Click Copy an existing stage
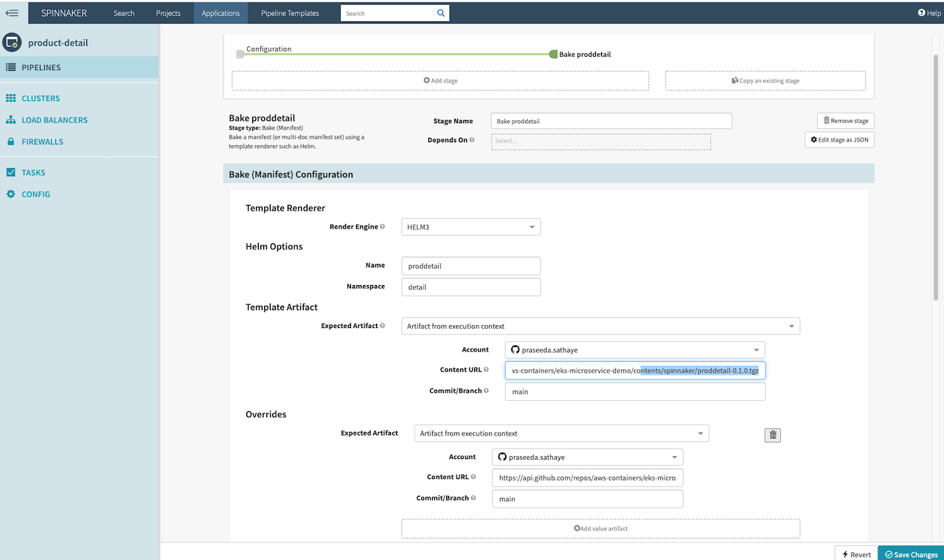The height and width of the screenshot is (560, 944). coord(766,80)
